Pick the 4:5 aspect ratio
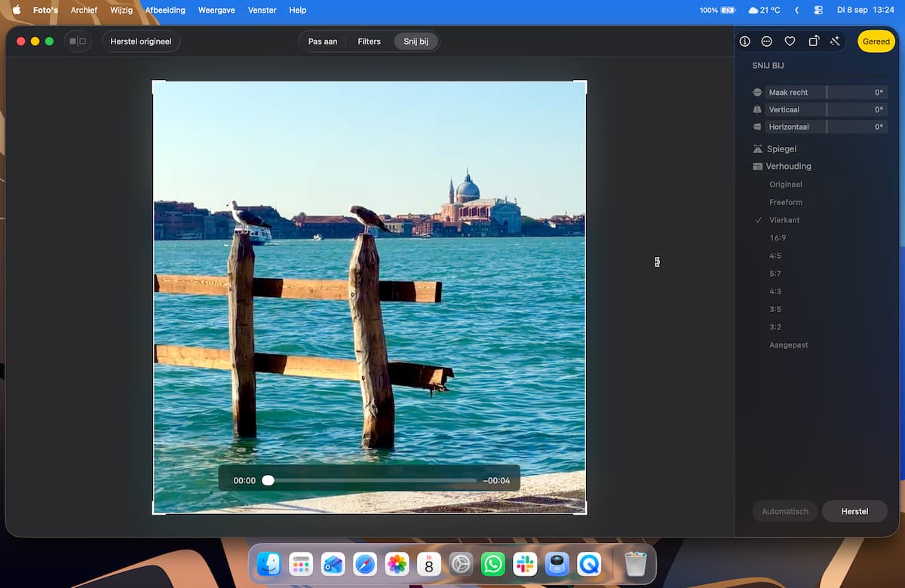The height and width of the screenshot is (588, 905). point(775,256)
